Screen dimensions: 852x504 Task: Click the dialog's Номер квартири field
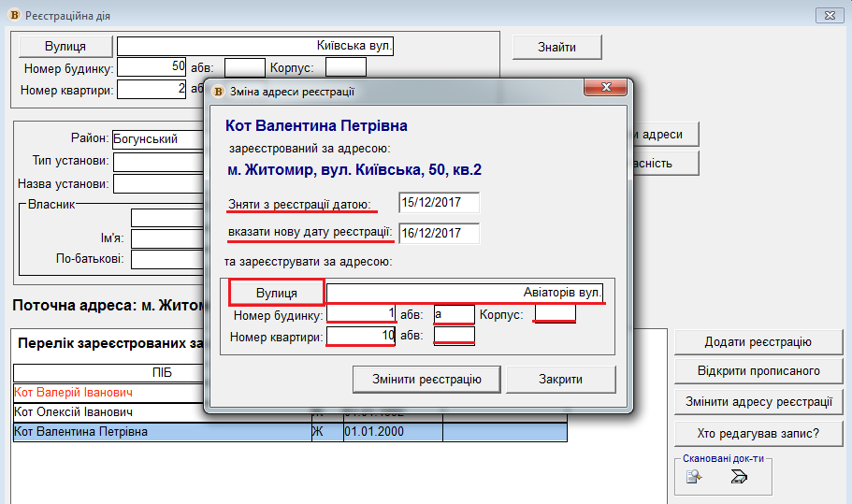pyautogui.click(x=360, y=336)
